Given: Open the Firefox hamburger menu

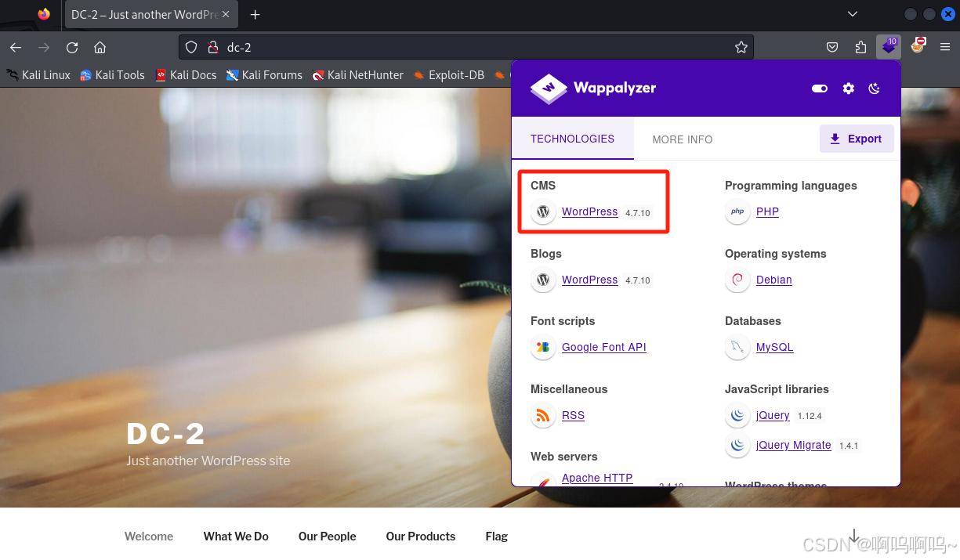Looking at the screenshot, I should (x=945, y=47).
